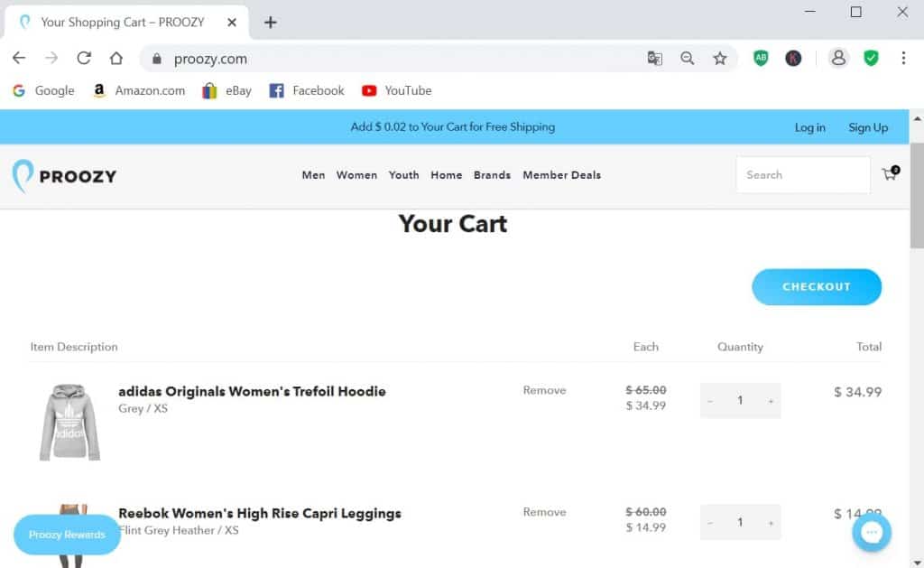Image resolution: width=924 pixels, height=568 pixels.
Task: Click the grey adidas hoodie thumbnail
Action: [x=69, y=423]
